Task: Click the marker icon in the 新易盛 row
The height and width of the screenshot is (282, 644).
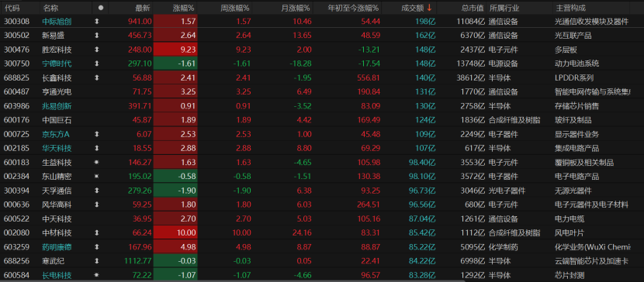Action: click(x=97, y=36)
